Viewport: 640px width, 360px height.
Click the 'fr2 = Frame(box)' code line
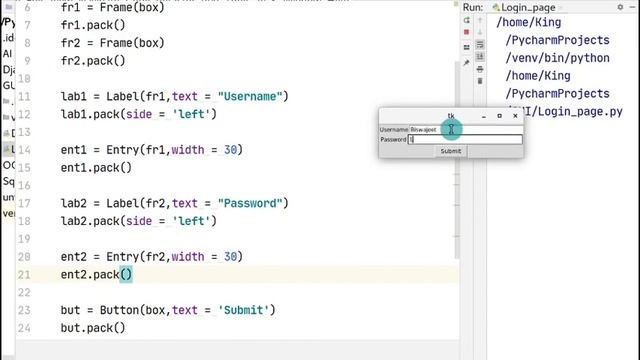113,43
